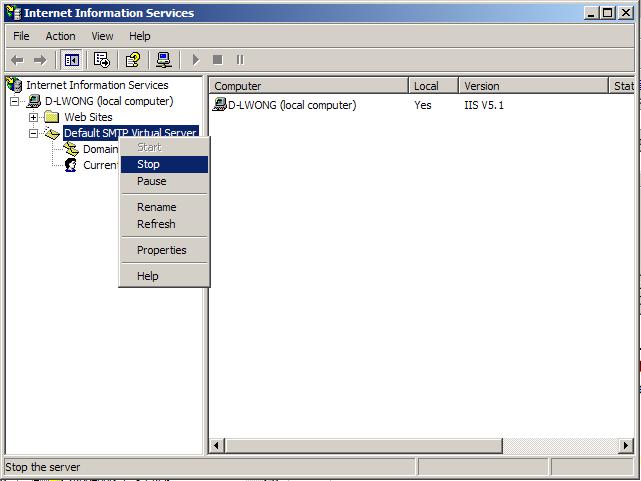Choose Pause in the context menu
The height and width of the screenshot is (481, 641).
pos(164,181)
